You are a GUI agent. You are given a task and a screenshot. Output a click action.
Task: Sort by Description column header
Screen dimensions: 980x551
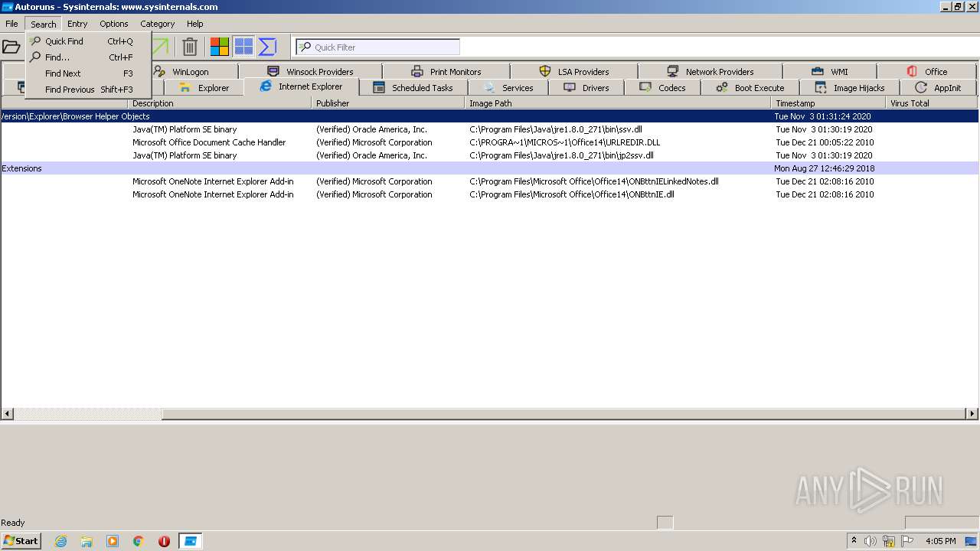pos(220,103)
